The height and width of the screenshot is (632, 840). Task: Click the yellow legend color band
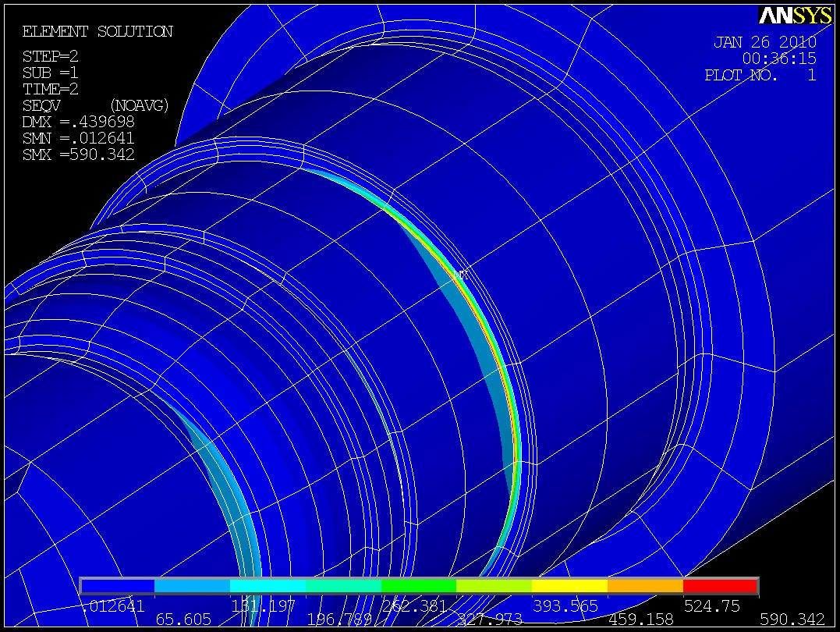point(569,586)
